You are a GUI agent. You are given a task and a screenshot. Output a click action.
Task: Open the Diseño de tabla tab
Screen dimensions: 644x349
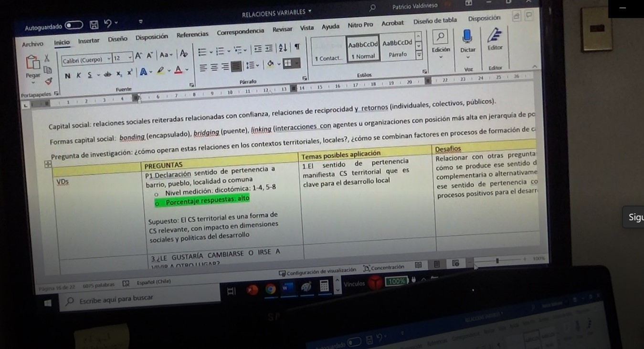pos(435,21)
